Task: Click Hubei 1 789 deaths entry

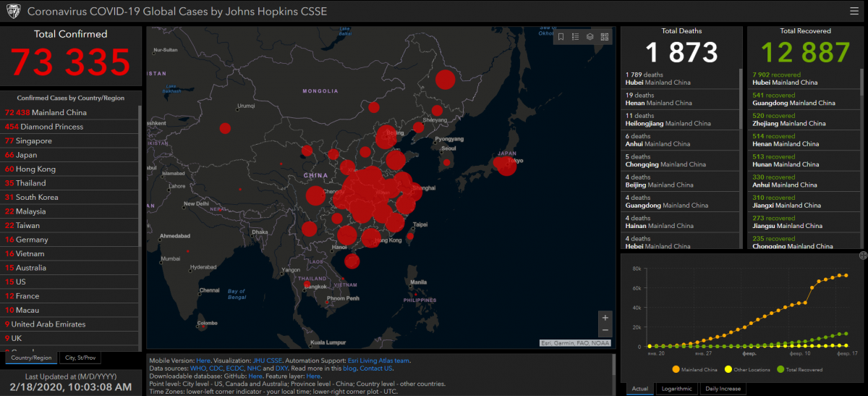Action: click(680, 78)
